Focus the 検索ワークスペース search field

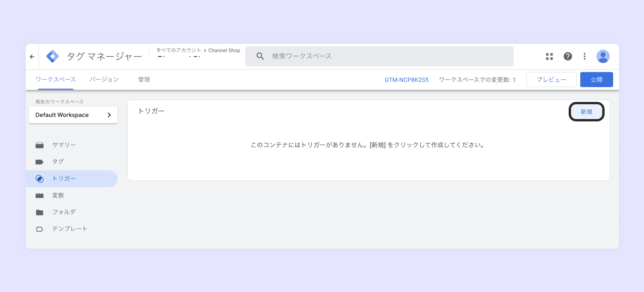(x=379, y=56)
